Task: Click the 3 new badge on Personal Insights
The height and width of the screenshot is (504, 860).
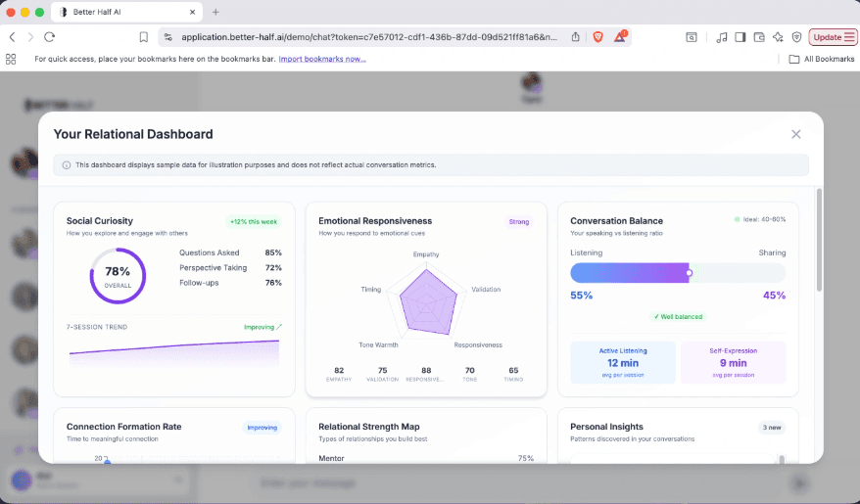Action: tap(772, 428)
